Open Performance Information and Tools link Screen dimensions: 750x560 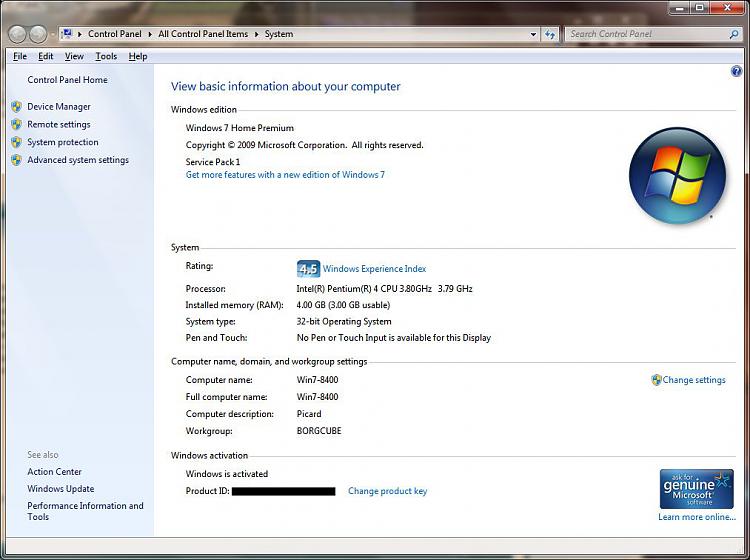[x=85, y=511]
